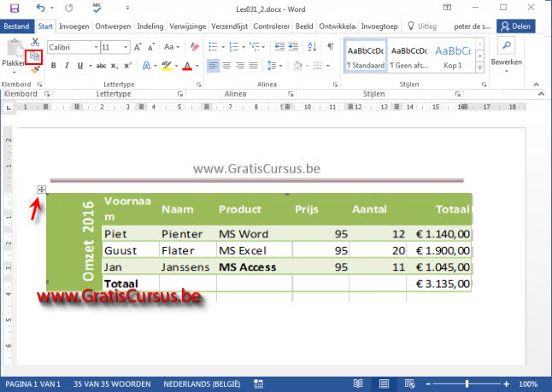Clear all formatting with eraser icon
The image size is (552, 392).
pos(194,47)
